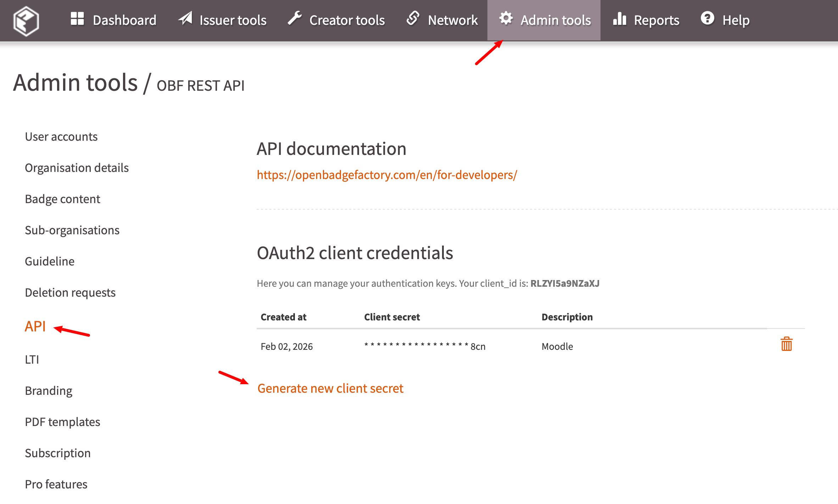Open User accounts in the sidebar

(61, 137)
